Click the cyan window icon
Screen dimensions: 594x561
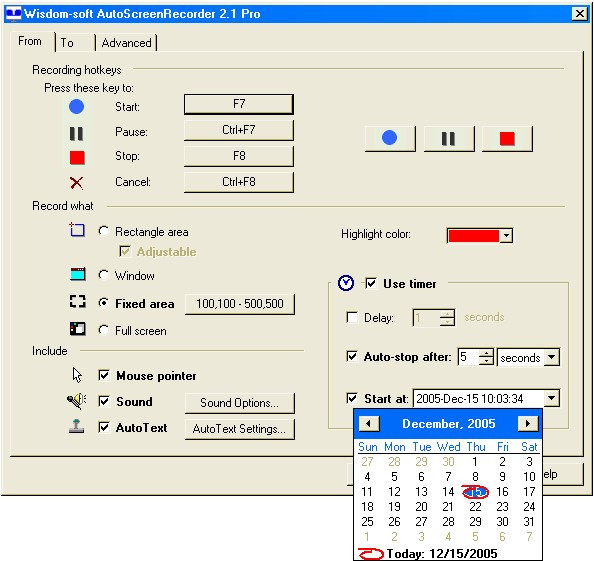click(x=78, y=273)
